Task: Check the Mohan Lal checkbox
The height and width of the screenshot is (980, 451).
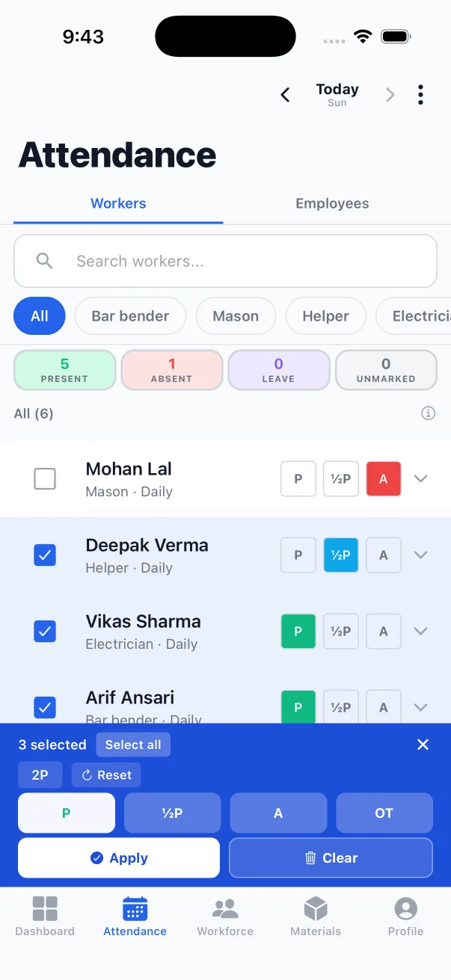Action: 45,479
